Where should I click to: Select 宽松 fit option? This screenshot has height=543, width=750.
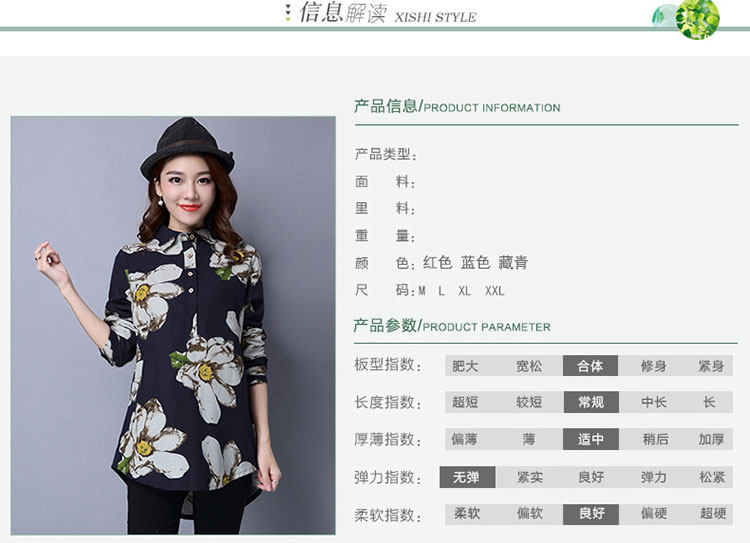[x=529, y=366]
